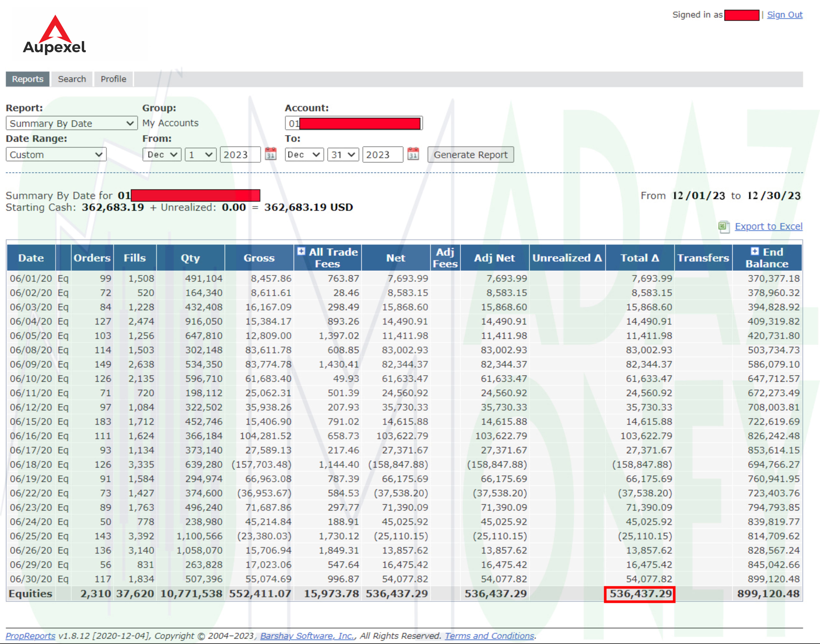820x644 pixels.
Task: Click total fees 15,973.78 in Equities row
Action: (332, 594)
